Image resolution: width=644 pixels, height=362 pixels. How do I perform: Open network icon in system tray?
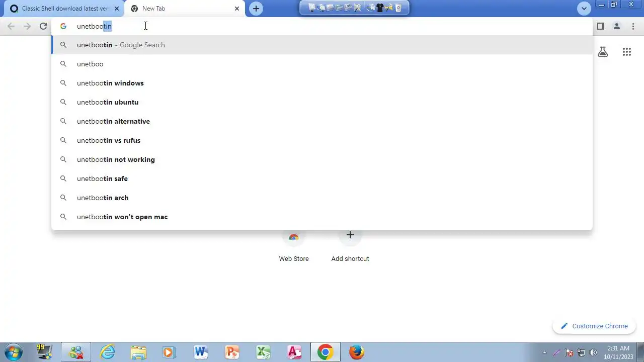click(x=581, y=352)
